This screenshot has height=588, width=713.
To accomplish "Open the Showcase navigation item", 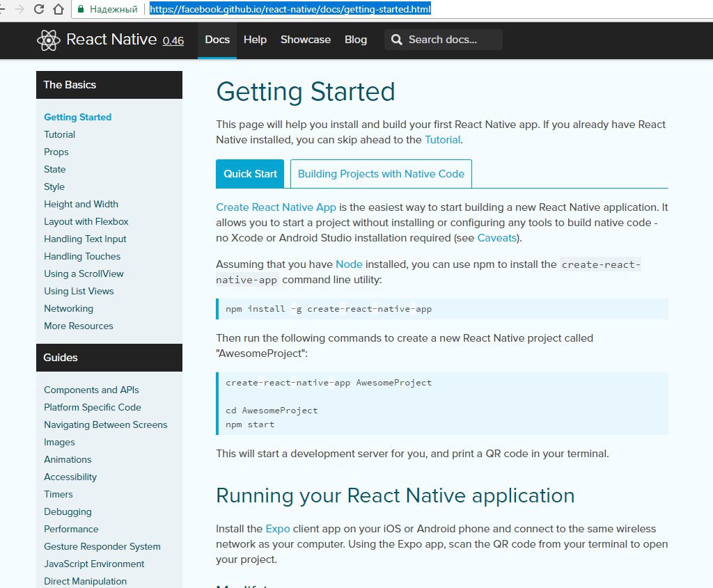I will click(x=306, y=40).
